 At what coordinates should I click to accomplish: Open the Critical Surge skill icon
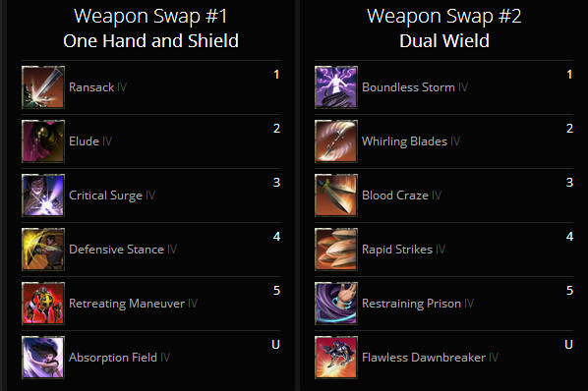(43, 195)
